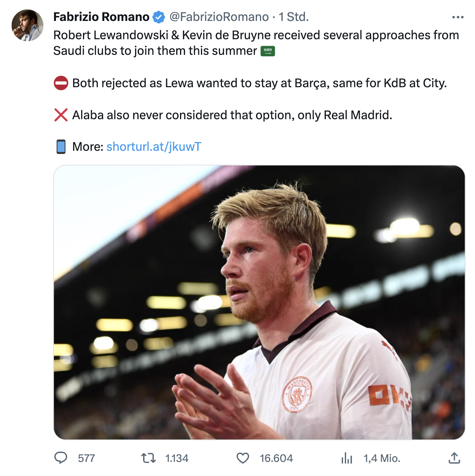The image size is (475, 476).
Task: Click the "1 Std." timestamp
Action: (293, 17)
